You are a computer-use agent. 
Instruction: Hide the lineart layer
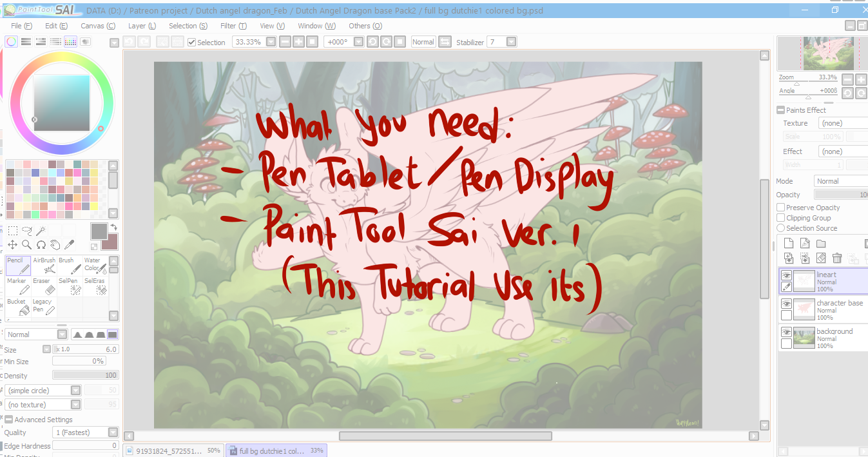(786, 275)
